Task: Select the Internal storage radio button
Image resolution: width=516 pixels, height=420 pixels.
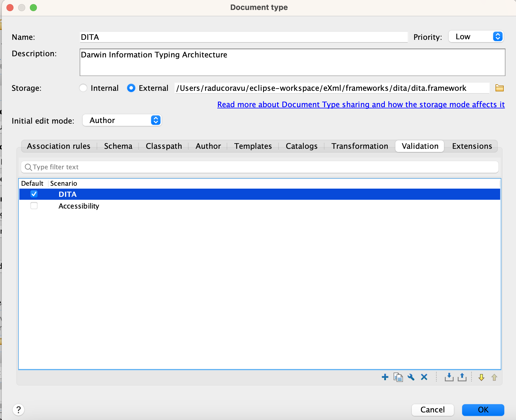Action: (x=83, y=88)
